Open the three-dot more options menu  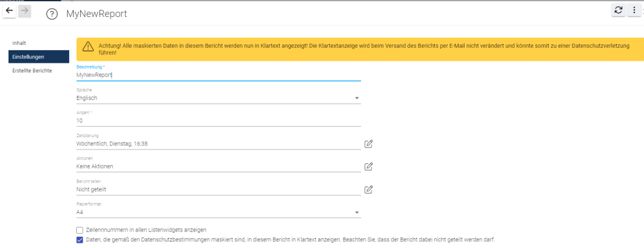(x=634, y=10)
